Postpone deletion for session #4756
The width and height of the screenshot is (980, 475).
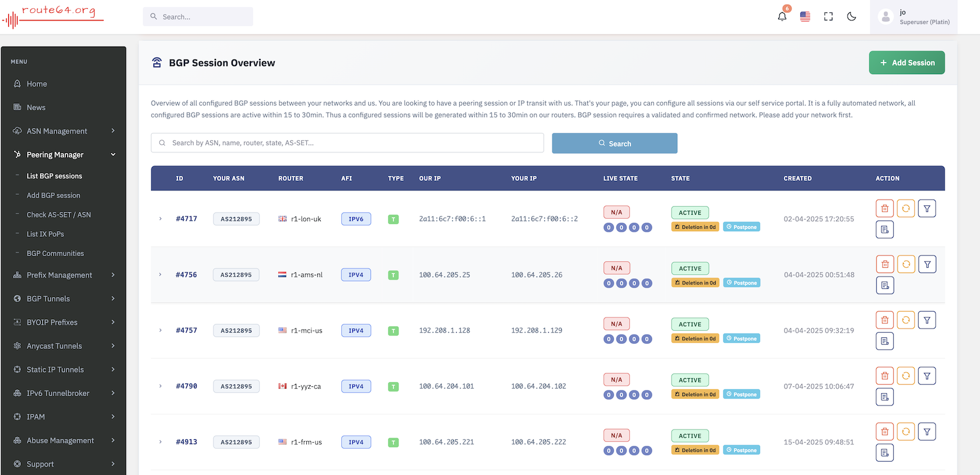[x=741, y=282]
